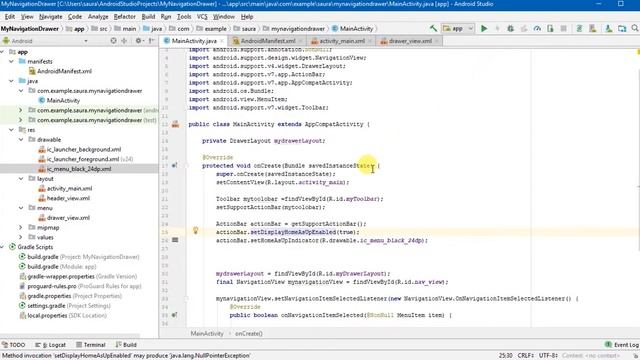Select gradle-wrapper.properties file
Viewport: 640px width, 360px height.
78,276
